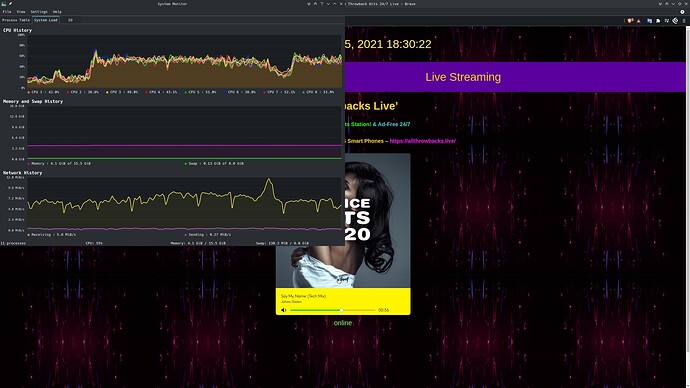Click the processes count in status bar
The height and width of the screenshot is (388, 690).
pyautogui.click(x=13, y=243)
